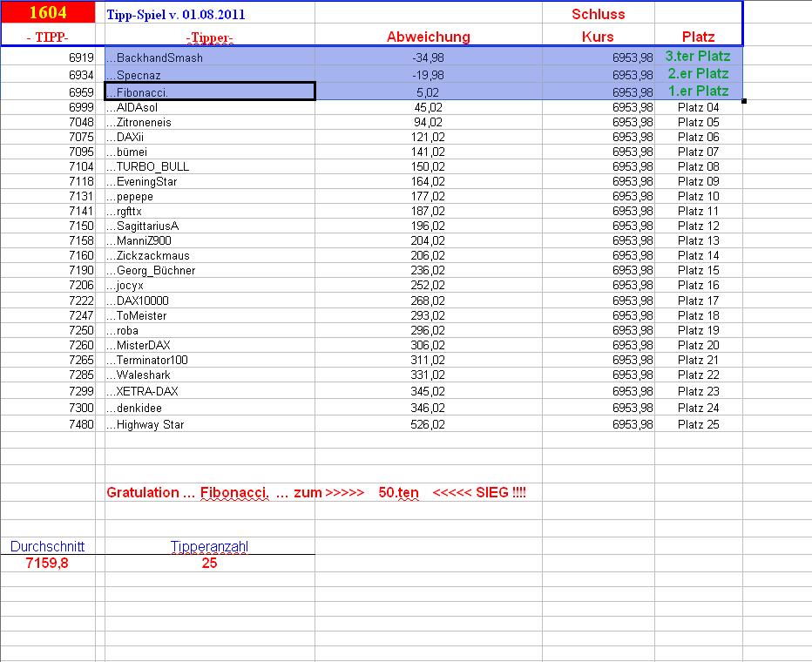Select the Waleshark tipper cell
This screenshot has height=662, width=812.
(x=210, y=375)
